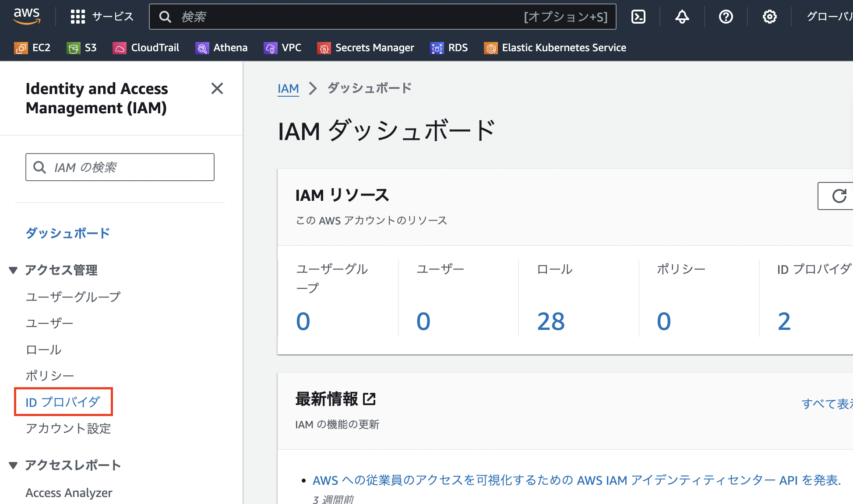
Task: Click the すべて表示 link
Action: [827, 404]
